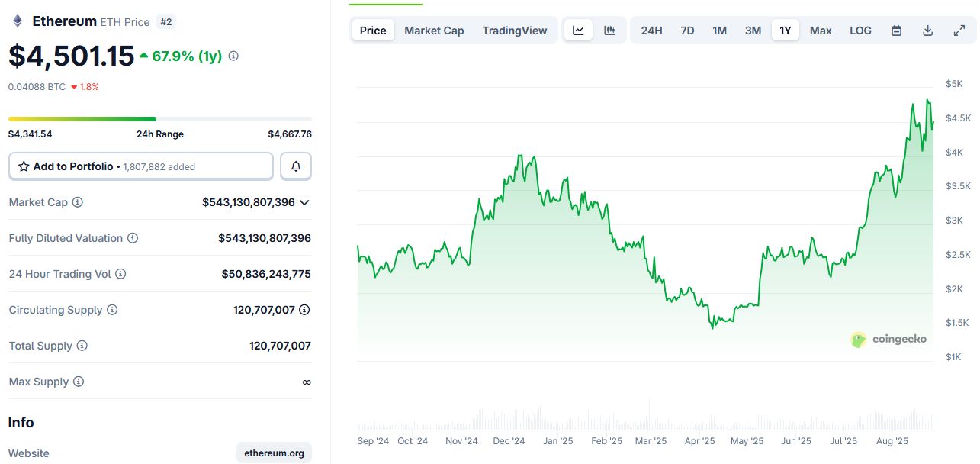980x464 pixels.
Task: Click the price alert bell icon
Action: tap(296, 166)
